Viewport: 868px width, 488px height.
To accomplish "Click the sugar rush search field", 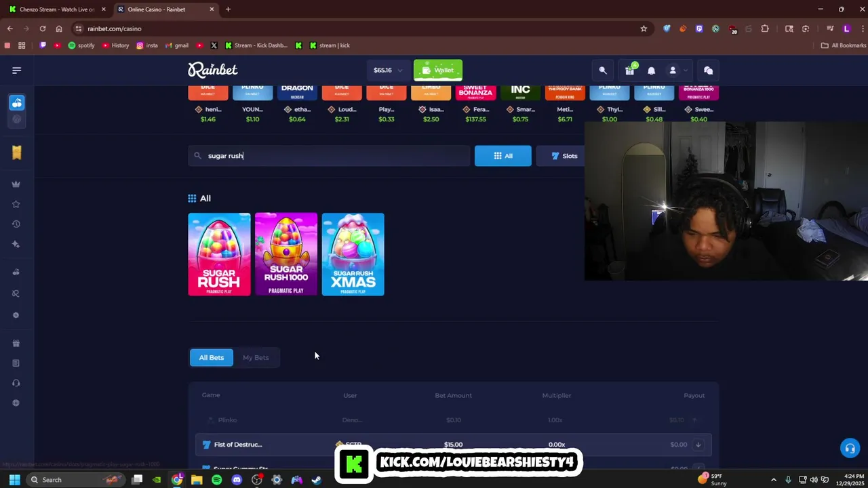I will click(329, 156).
